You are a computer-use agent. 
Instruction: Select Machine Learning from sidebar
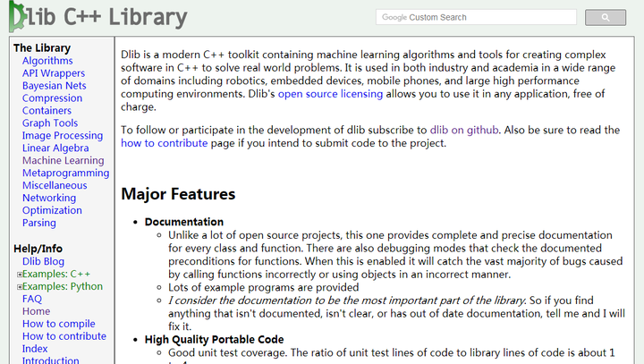[63, 161]
